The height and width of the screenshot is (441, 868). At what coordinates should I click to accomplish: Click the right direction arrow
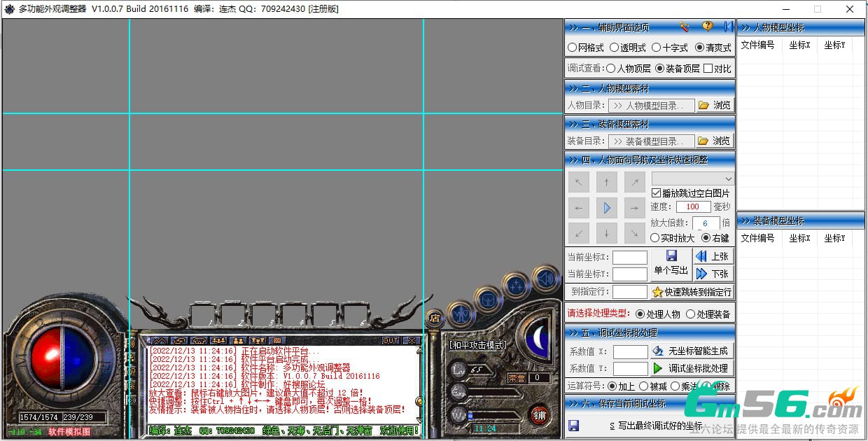pyautogui.click(x=634, y=208)
